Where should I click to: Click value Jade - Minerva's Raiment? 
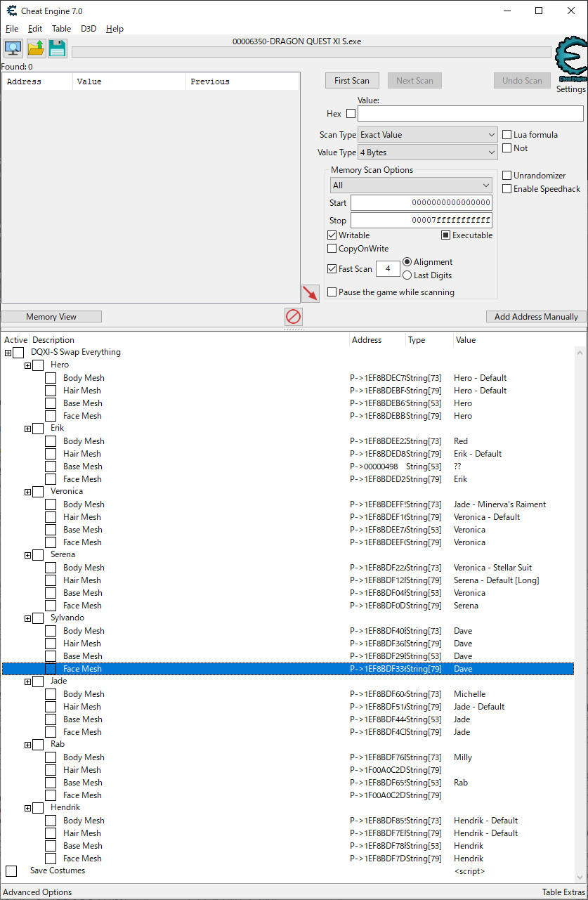(499, 504)
